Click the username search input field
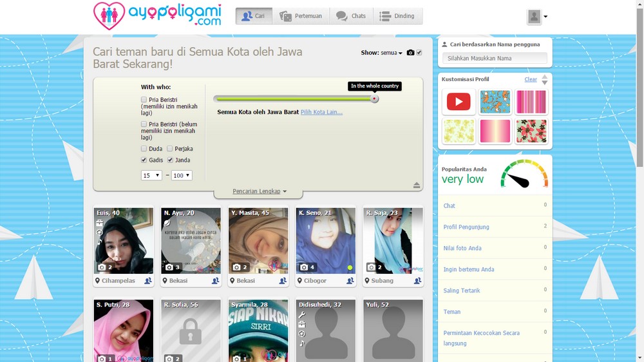Image resolution: width=644 pixels, height=362 pixels. tap(495, 58)
